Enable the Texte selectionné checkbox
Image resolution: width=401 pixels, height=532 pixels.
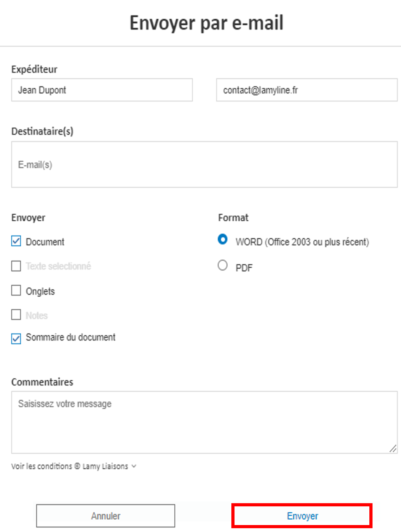[16, 266]
